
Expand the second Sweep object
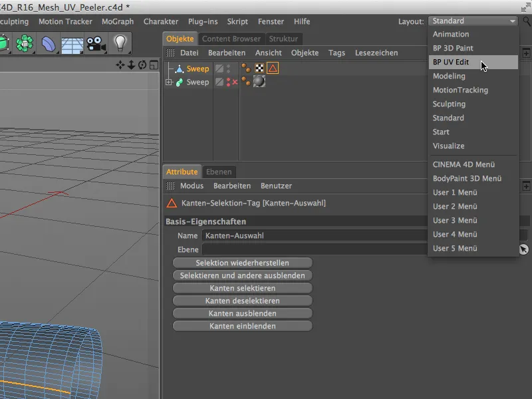pyautogui.click(x=169, y=82)
